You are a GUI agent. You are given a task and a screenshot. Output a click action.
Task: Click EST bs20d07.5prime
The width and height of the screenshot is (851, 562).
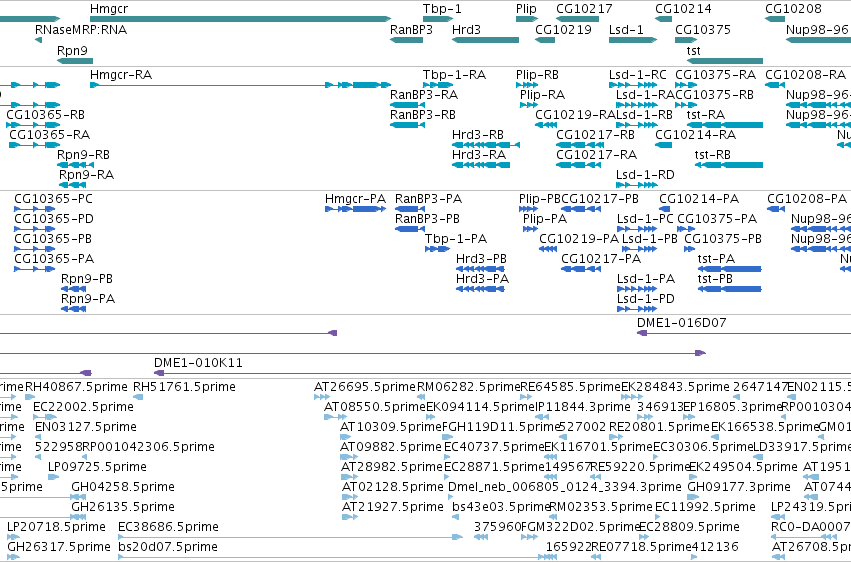338,557
